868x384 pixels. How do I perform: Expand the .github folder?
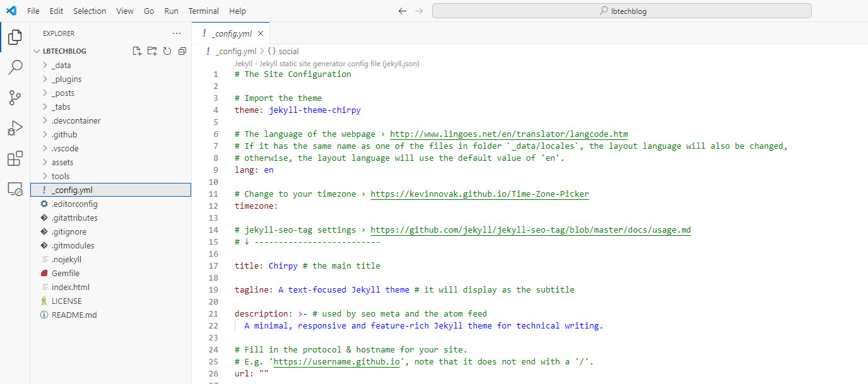[x=64, y=134]
